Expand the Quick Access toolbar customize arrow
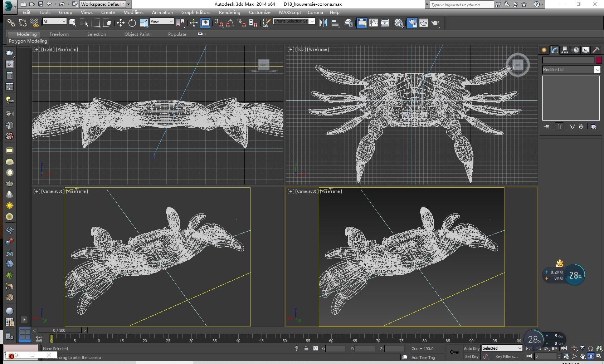The width and height of the screenshot is (604, 364). [128, 4]
